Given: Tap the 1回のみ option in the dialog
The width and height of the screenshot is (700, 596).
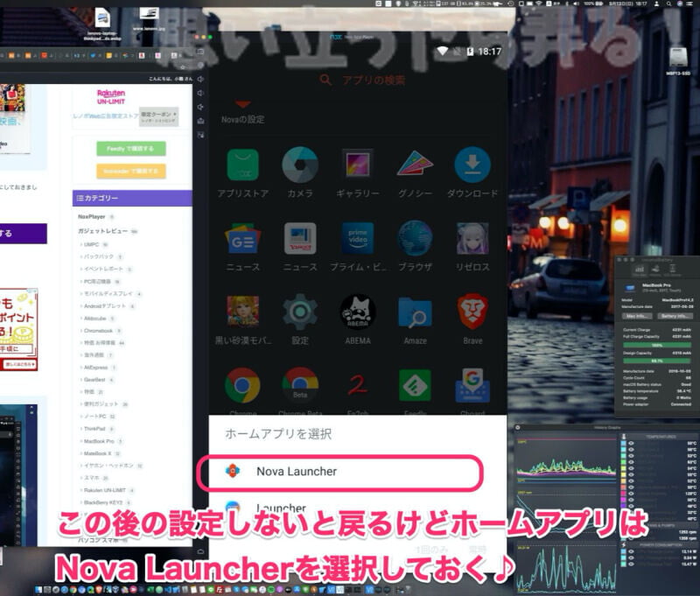Looking at the screenshot, I should pyautogui.click(x=432, y=549).
